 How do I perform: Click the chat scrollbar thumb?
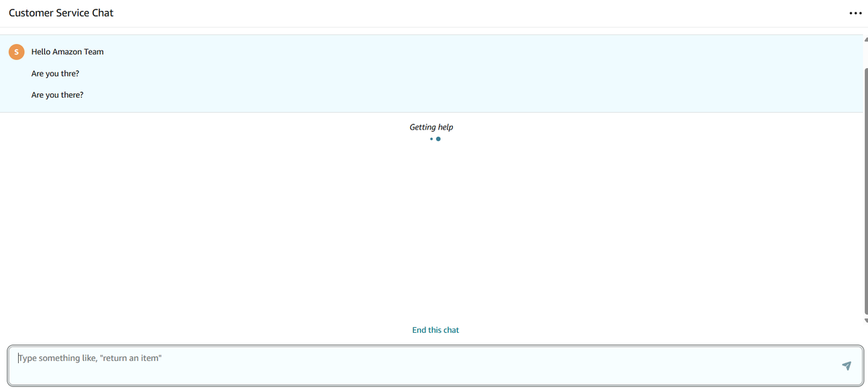(865, 190)
